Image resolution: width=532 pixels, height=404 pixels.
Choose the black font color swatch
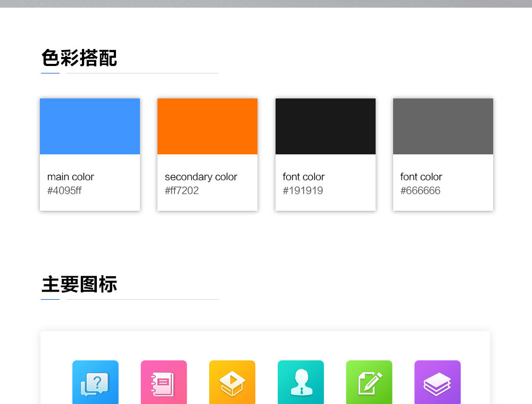pyautogui.click(x=326, y=127)
